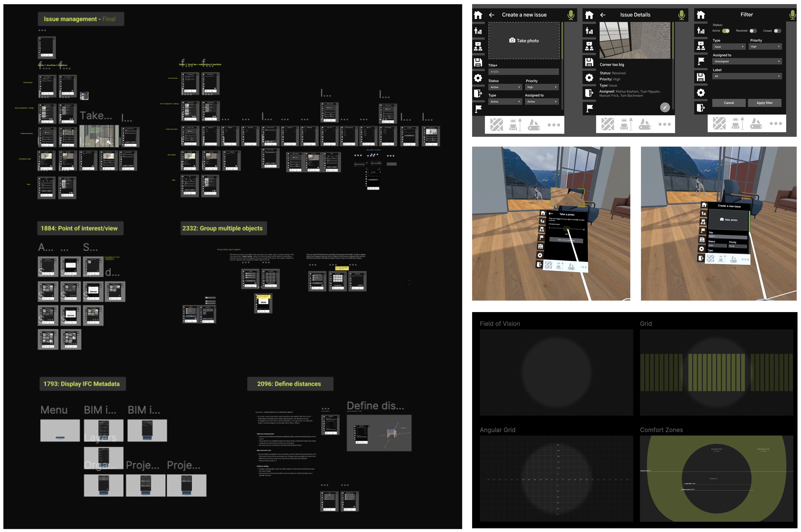Open Assigned to dropdown in Create a new issue

(x=542, y=102)
